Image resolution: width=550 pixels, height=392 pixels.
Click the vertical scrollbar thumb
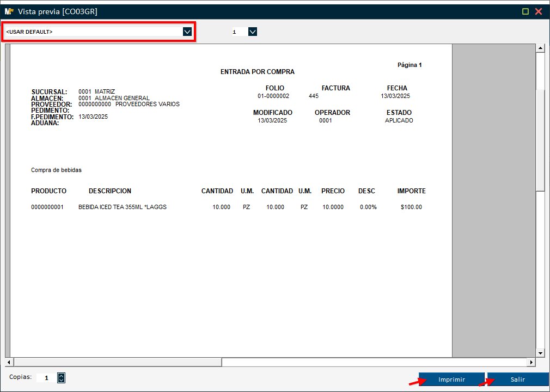(540, 140)
